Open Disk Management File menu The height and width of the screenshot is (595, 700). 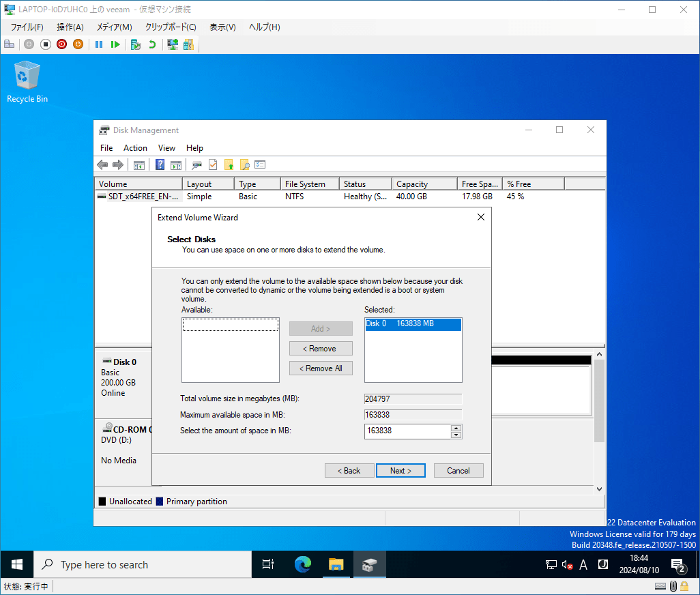pos(106,148)
